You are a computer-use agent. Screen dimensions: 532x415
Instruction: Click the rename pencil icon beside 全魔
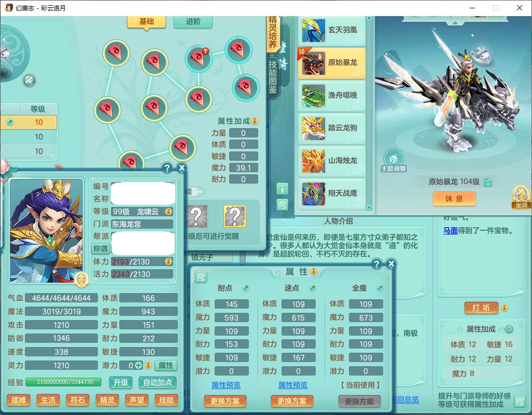(380, 288)
